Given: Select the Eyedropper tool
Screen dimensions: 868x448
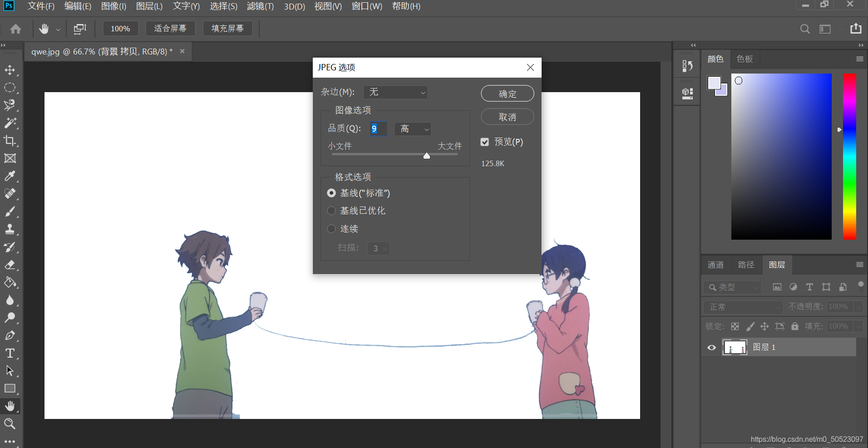Looking at the screenshot, I should [10, 176].
